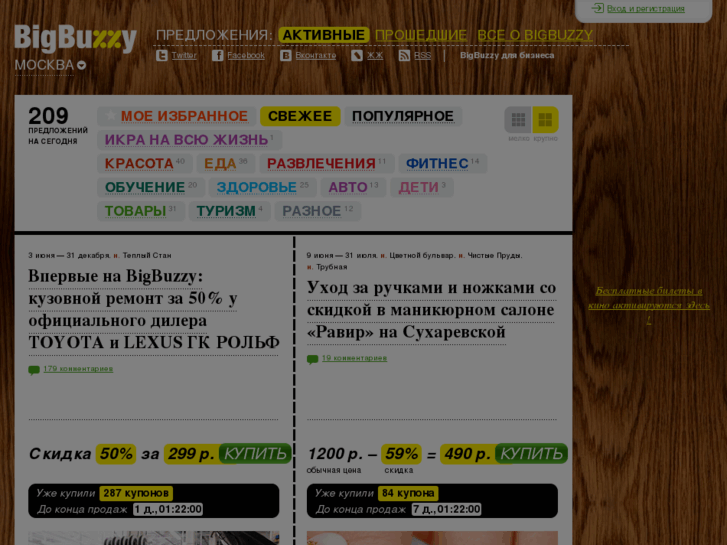Click Купить for the 299 р. offer

(255, 454)
